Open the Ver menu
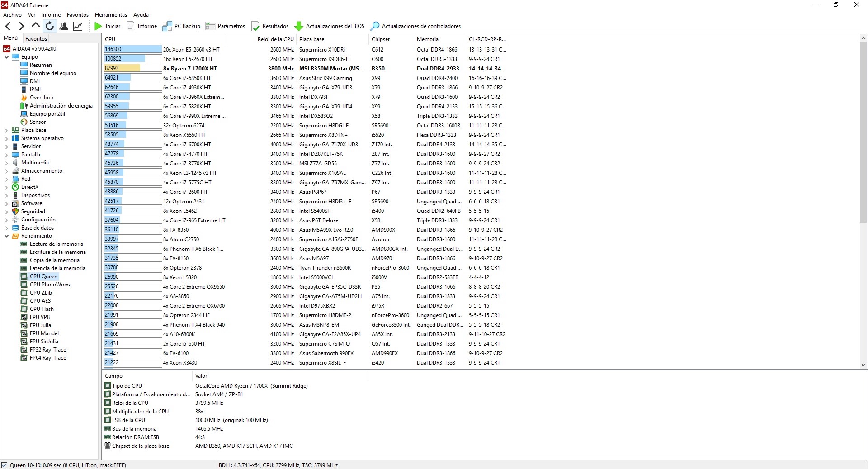This screenshot has height=469, width=868. pyautogui.click(x=32, y=15)
